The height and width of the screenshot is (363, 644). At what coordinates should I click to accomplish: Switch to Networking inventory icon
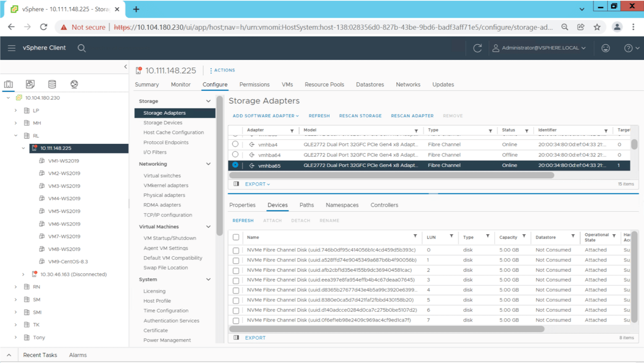(x=74, y=84)
